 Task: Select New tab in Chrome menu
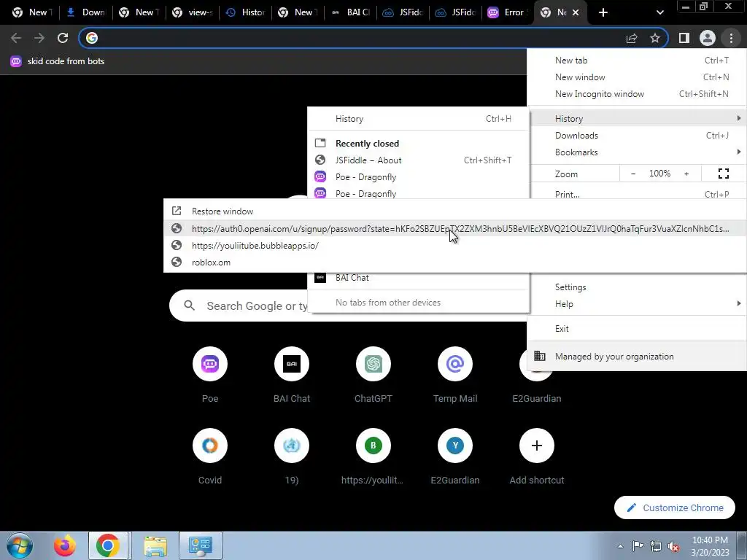point(637,61)
